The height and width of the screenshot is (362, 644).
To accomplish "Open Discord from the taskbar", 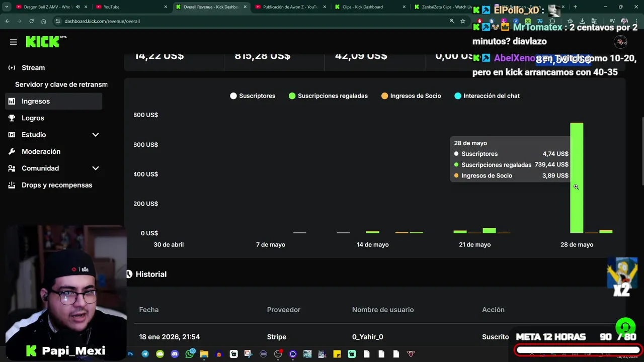I will (x=175, y=354).
